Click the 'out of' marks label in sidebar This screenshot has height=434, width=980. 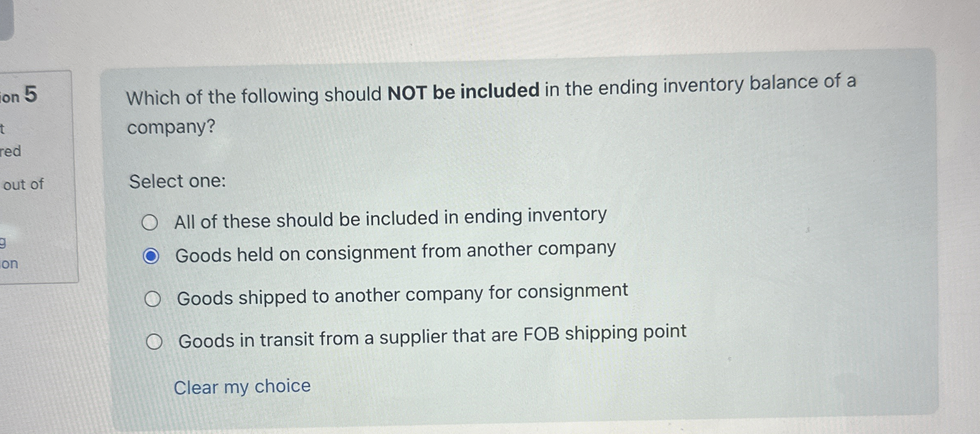(x=24, y=185)
